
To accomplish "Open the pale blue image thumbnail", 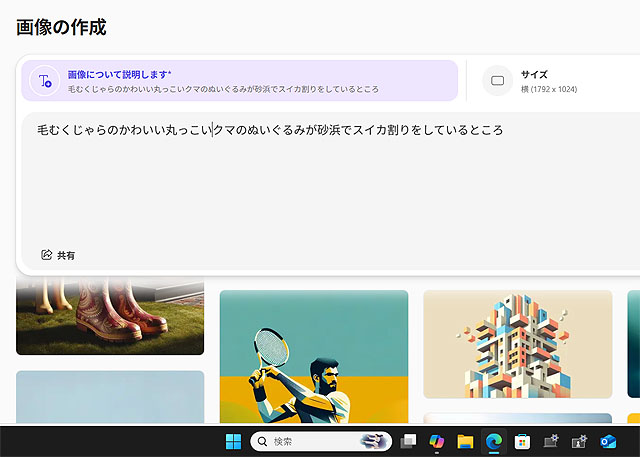I will coord(110,397).
